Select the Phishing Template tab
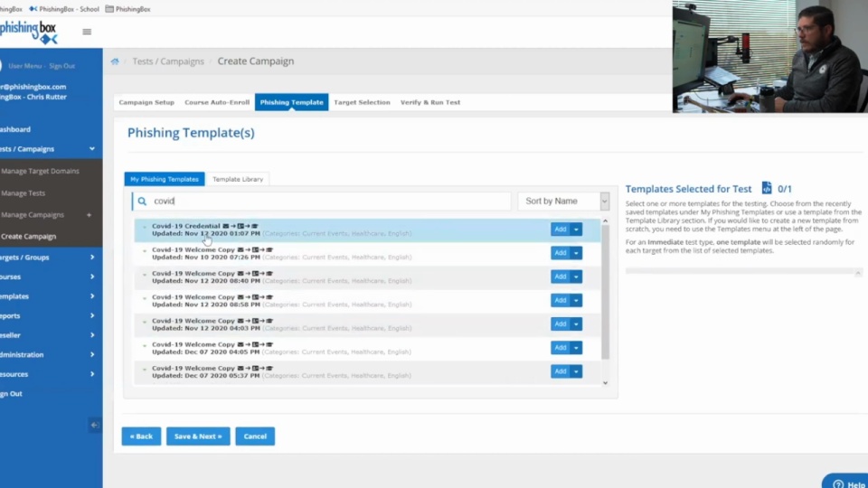The image size is (868, 488). tap(292, 102)
